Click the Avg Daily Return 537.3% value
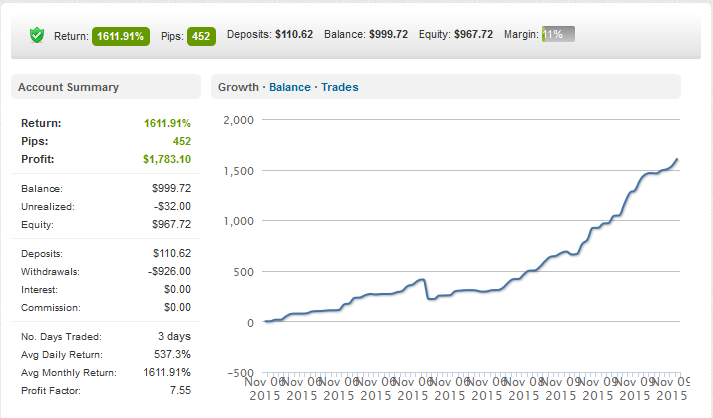 (x=174, y=354)
